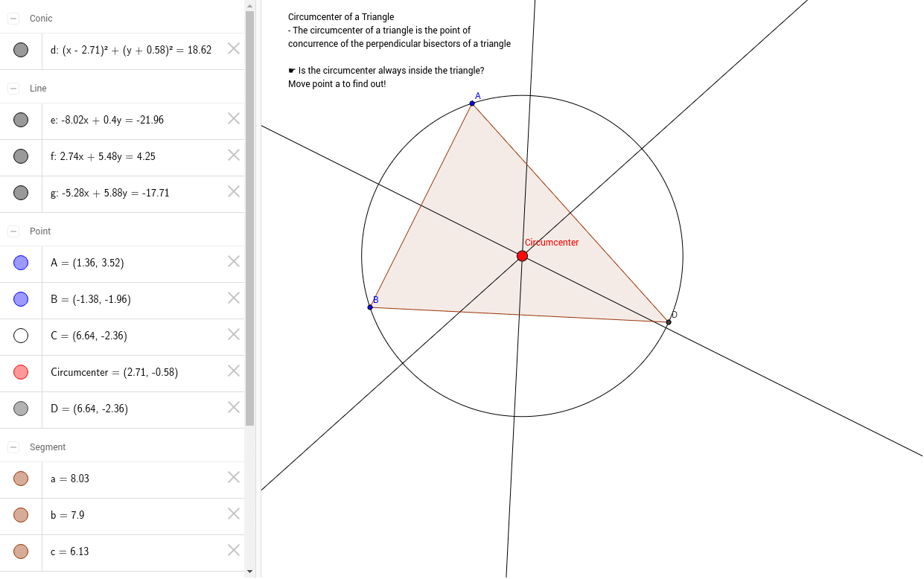Delete conic d using its X icon
The height and width of the screenshot is (579, 924).
(x=233, y=49)
